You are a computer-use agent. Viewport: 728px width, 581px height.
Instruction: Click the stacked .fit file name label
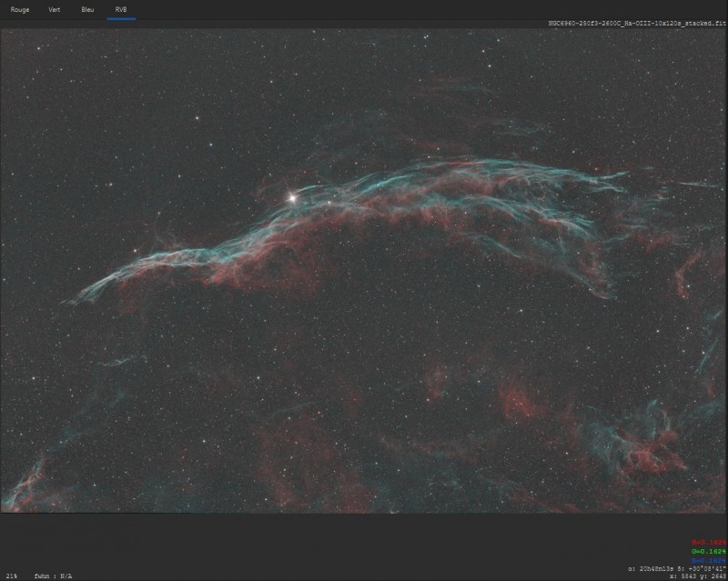click(x=637, y=24)
